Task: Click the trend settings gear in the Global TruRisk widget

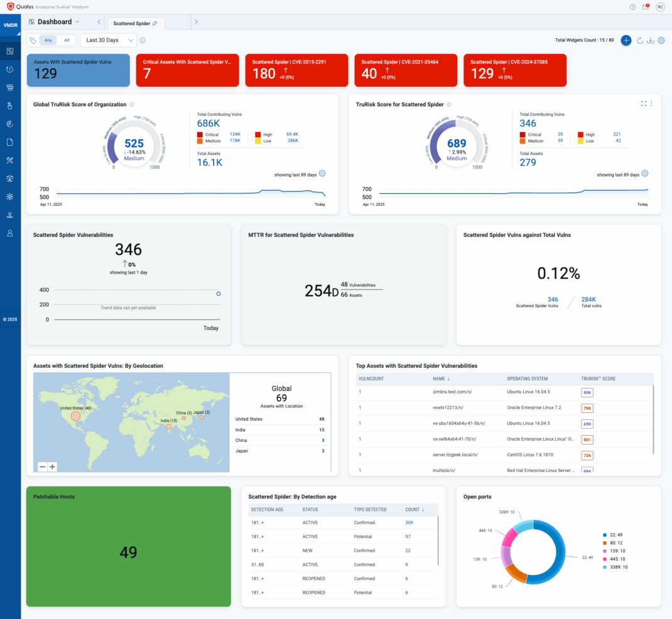Action: [322, 173]
